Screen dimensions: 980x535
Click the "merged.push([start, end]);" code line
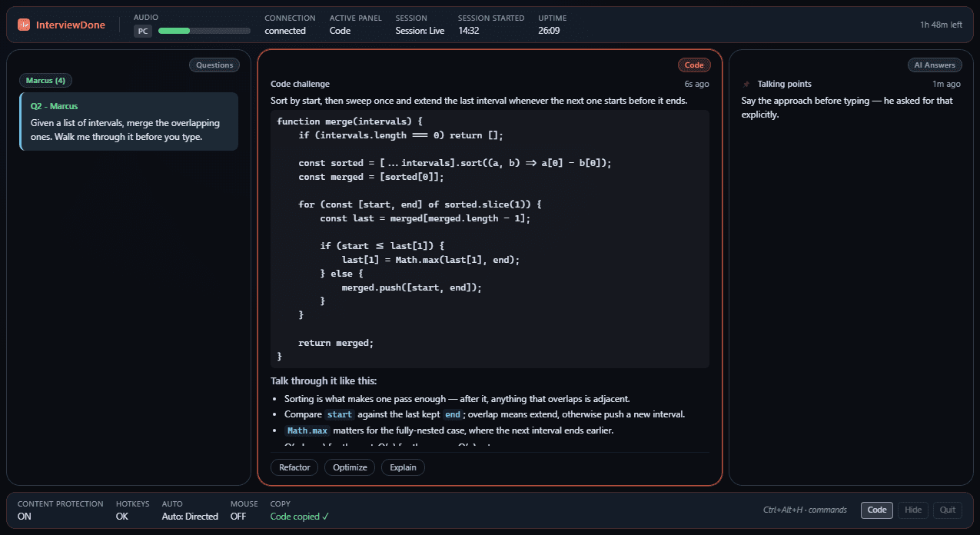pyautogui.click(x=412, y=287)
